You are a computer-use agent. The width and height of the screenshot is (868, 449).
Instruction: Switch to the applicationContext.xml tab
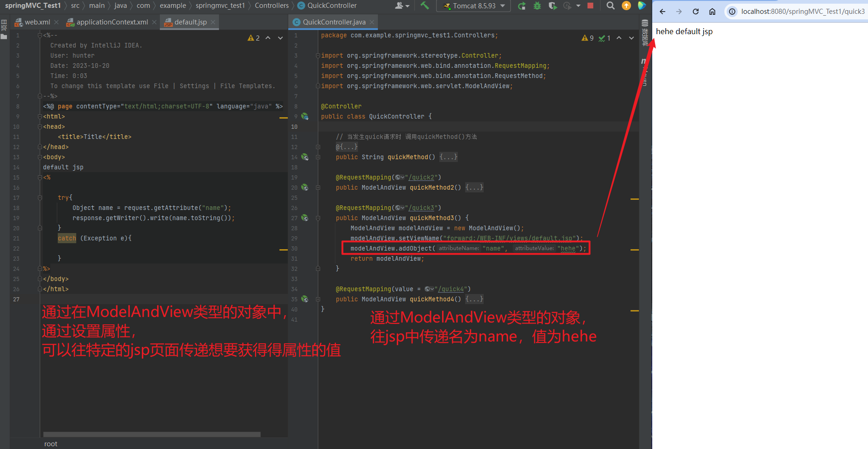pos(112,22)
